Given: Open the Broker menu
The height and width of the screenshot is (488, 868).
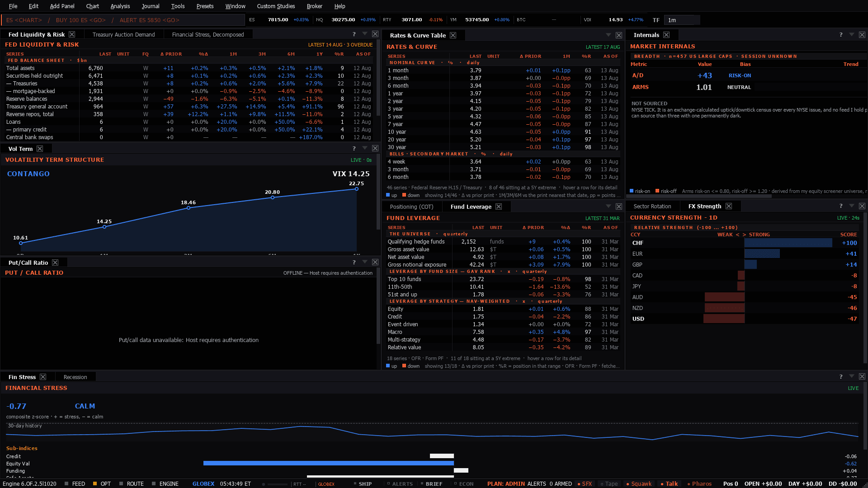Looking at the screenshot, I should [314, 6].
